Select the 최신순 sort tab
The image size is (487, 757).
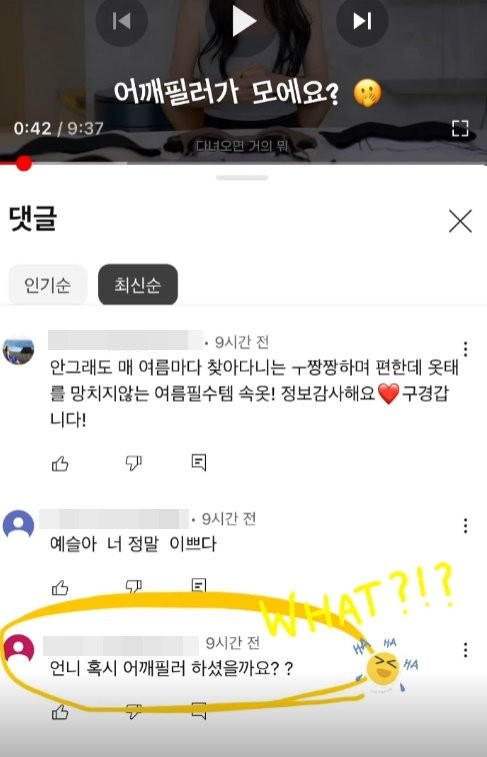(x=138, y=285)
